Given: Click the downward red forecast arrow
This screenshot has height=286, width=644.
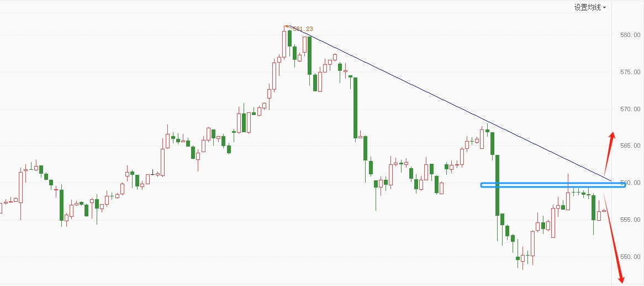Looking at the screenshot, I should tap(614, 241).
